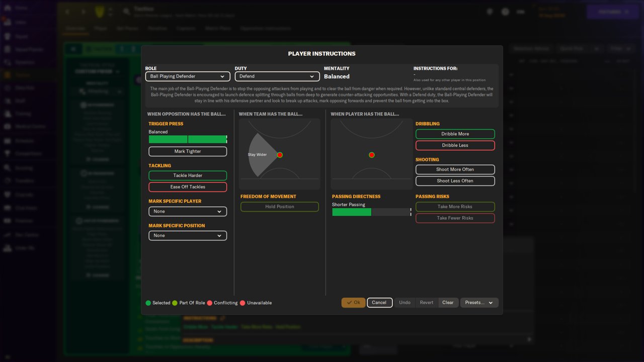This screenshot has height=362, width=644.
Task: Enable Shoot Less Often
Action: [x=455, y=181]
